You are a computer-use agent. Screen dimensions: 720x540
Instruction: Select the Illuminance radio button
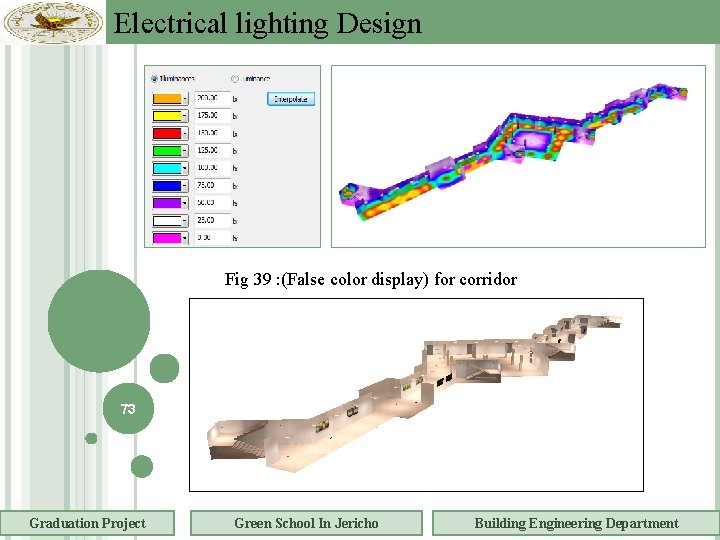[154, 79]
